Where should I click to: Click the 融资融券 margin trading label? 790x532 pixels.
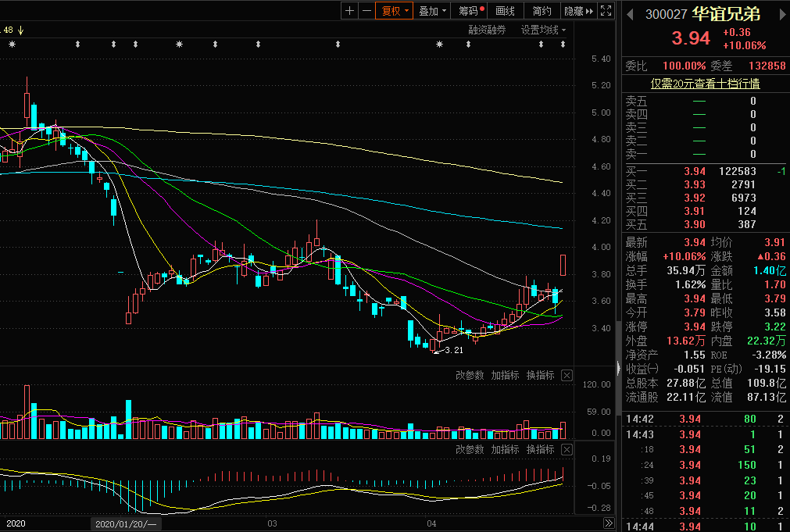point(488,30)
